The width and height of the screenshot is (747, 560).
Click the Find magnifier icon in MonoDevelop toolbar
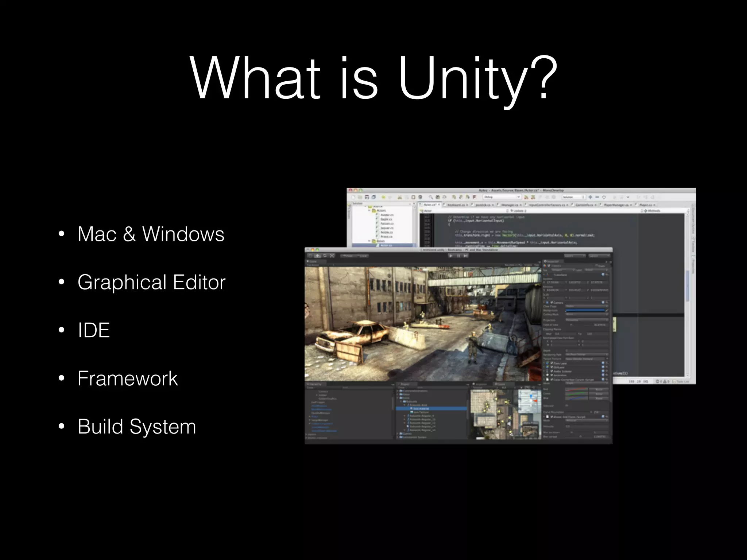point(431,197)
